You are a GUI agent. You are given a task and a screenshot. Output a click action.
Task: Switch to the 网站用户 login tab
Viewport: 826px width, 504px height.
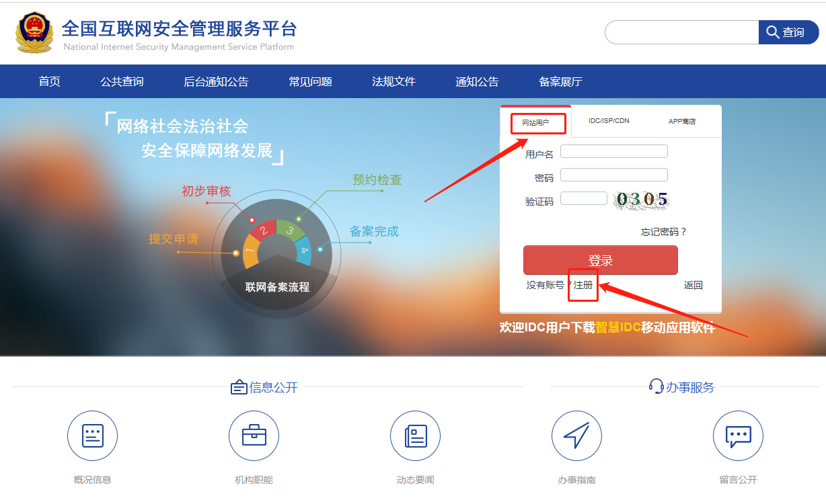[x=536, y=122]
